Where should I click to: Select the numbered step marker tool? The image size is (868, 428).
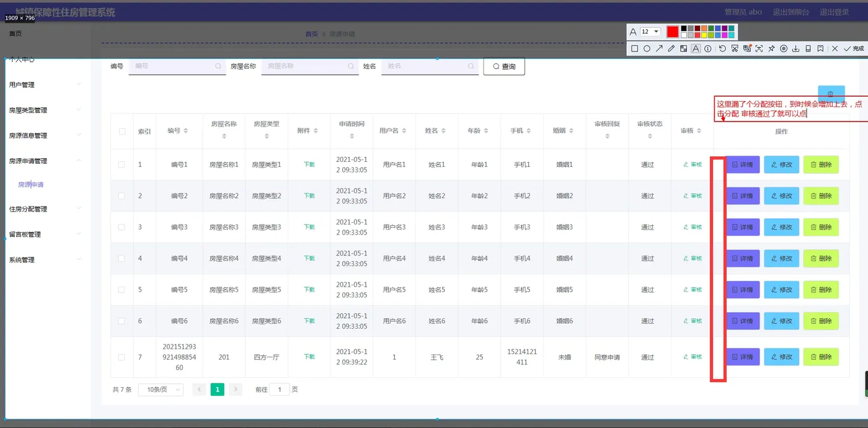707,48
